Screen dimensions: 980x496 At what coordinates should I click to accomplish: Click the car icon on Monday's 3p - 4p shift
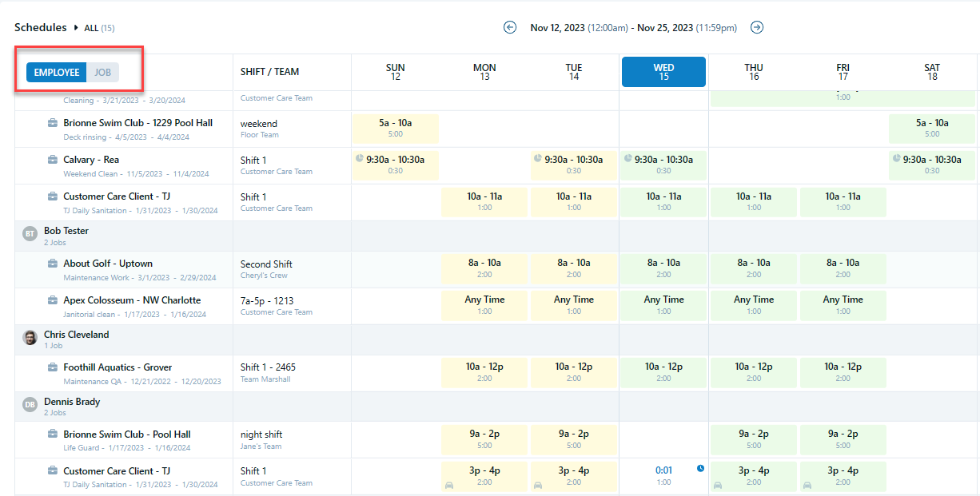pos(448,485)
